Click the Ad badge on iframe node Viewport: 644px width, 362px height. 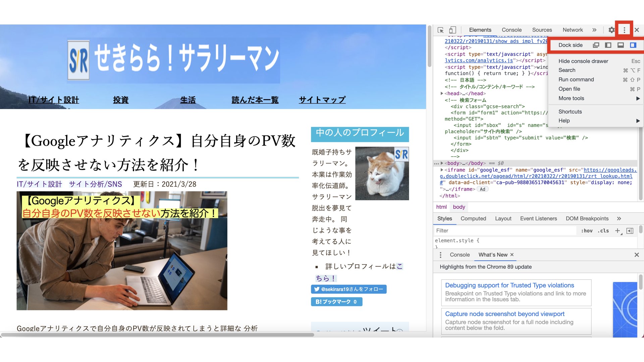coord(482,189)
